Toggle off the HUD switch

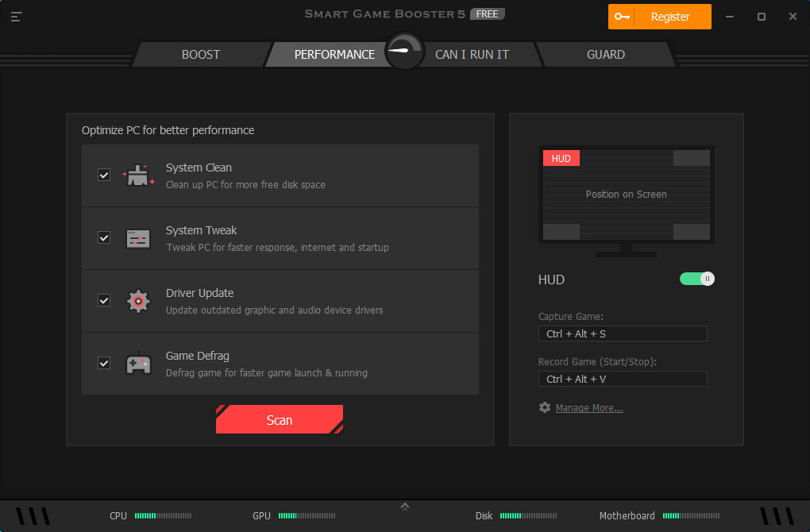pyautogui.click(x=696, y=279)
